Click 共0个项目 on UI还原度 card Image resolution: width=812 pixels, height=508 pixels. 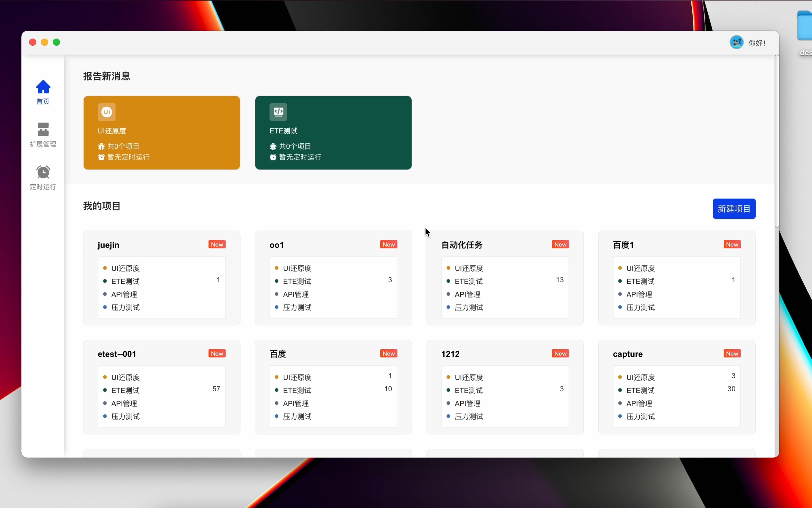tap(124, 147)
